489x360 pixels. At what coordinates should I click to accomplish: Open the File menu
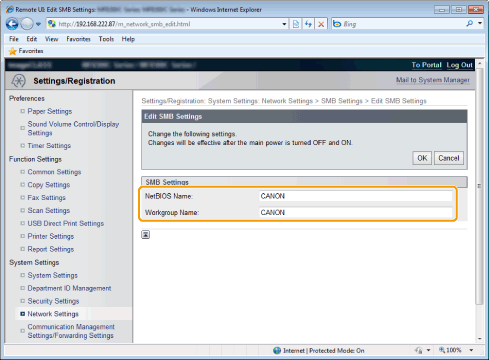tap(14, 39)
